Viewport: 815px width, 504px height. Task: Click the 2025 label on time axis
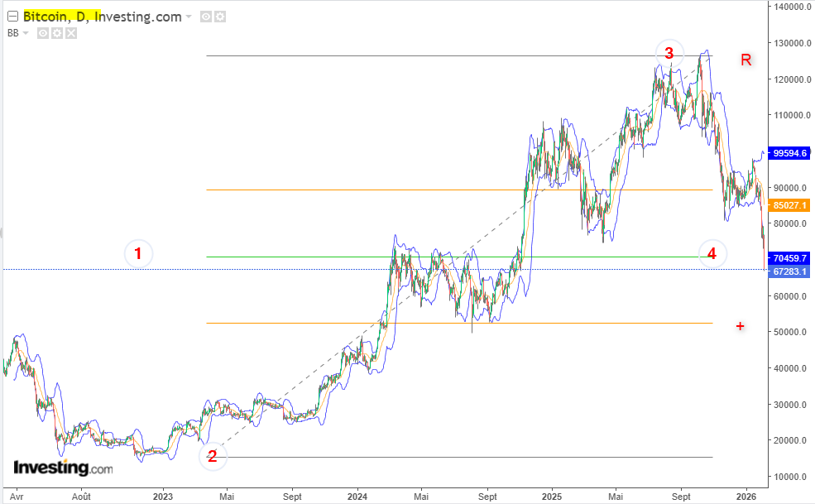(552, 497)
